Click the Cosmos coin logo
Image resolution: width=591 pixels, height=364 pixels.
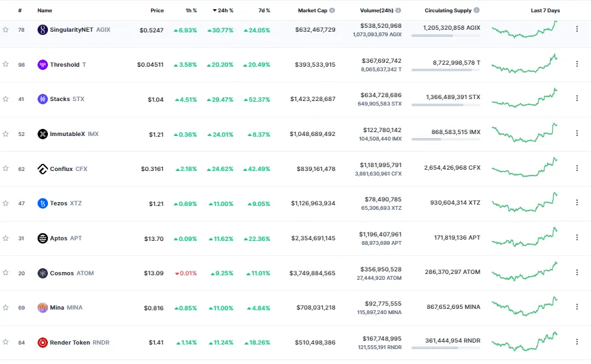(43, 273)
